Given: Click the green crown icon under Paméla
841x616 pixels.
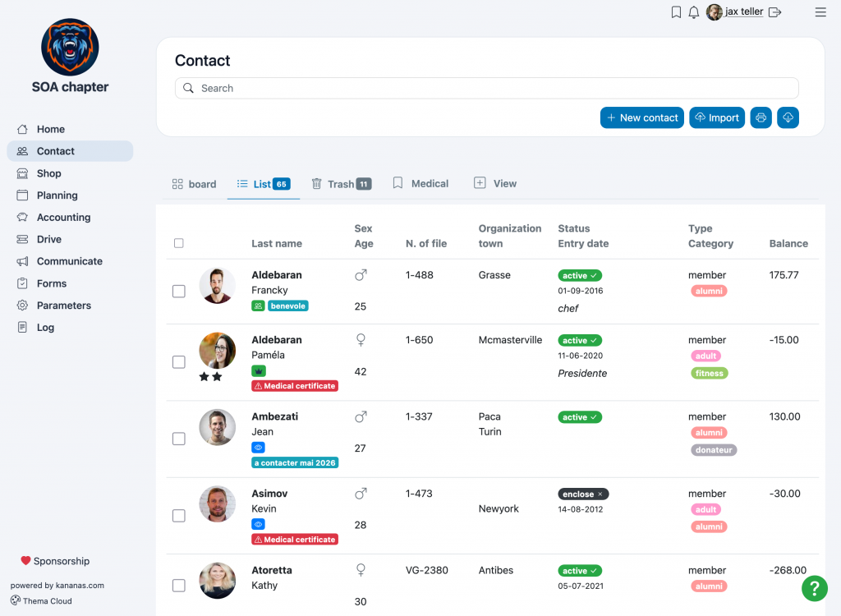Looking at the screenshot, I should click(x=259, y=370).
